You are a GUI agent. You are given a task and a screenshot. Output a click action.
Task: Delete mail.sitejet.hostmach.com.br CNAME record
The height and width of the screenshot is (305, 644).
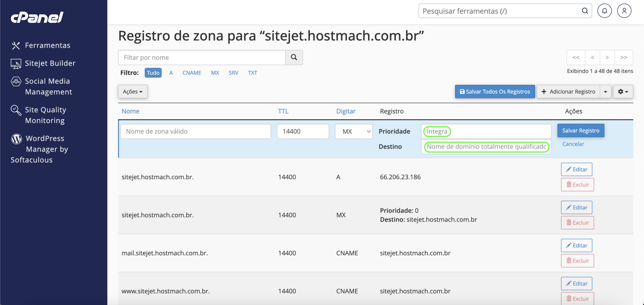(577, 261)
